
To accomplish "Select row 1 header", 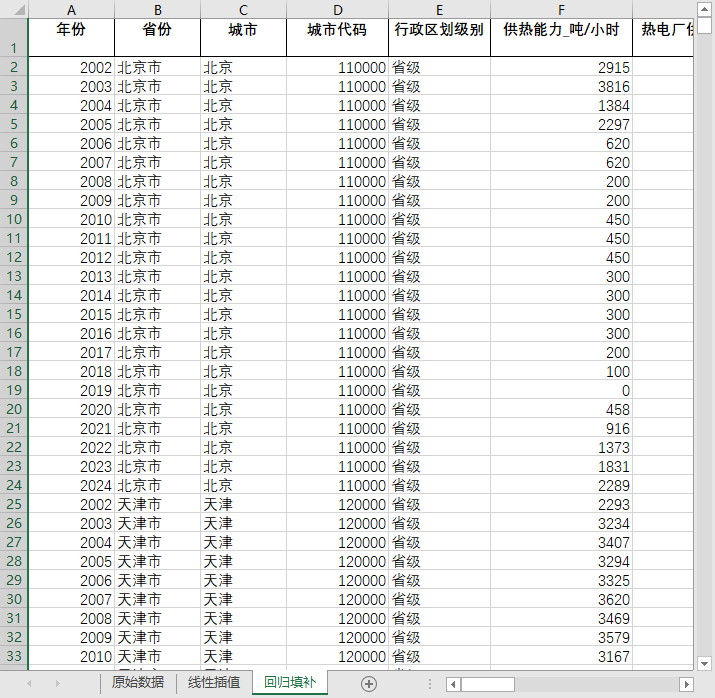I will pos(14,38).
